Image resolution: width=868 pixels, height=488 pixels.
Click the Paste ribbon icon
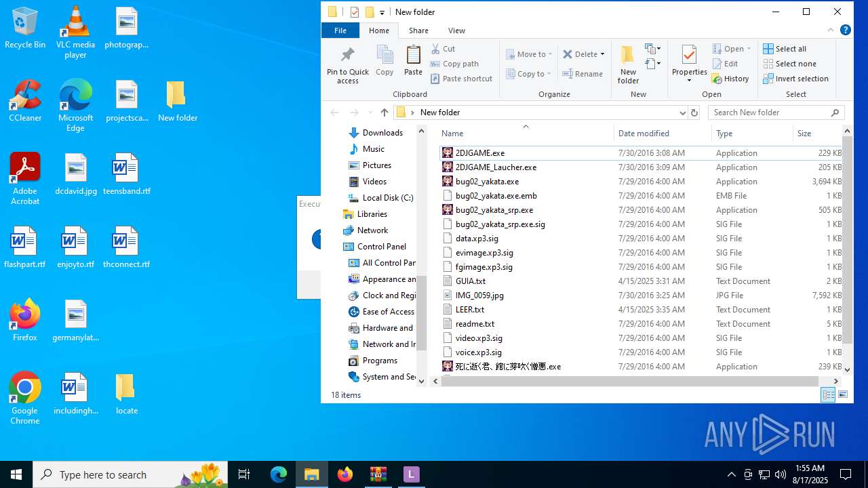point(413,61)
